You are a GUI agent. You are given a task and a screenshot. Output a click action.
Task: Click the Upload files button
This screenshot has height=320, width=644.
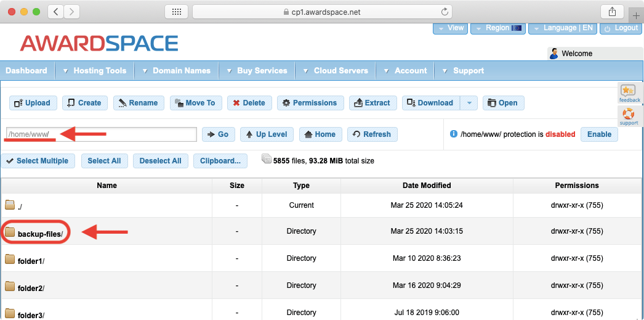click(33, 103)
